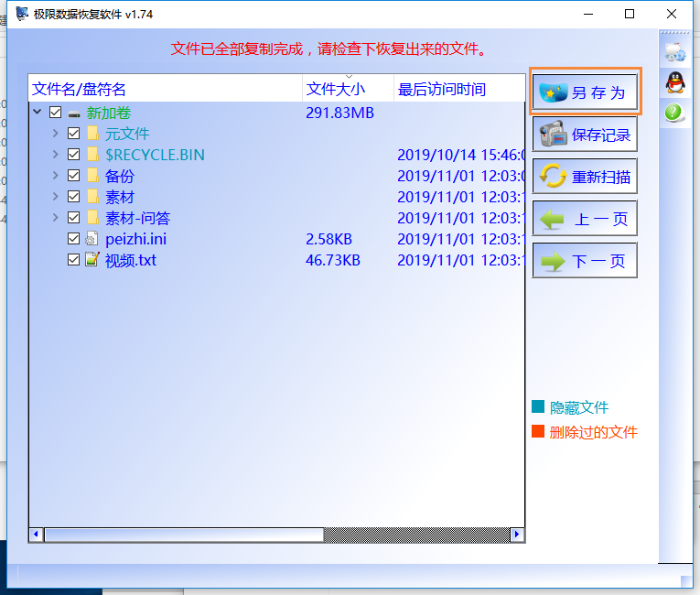The width and height of the screenshot is (700, 595).
Task: Select the 元文件 folder name
Action: click(x=127, y=134)
